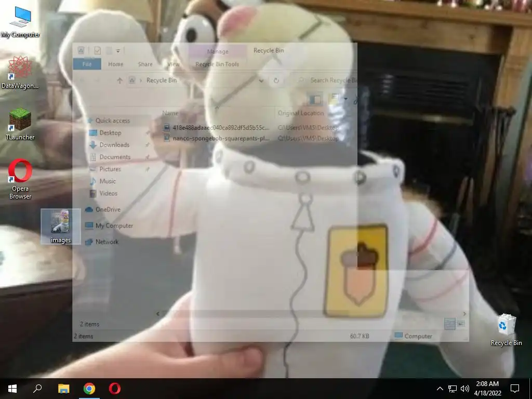Open the My Computer desktop icon
532x399 pixels.
20,22
